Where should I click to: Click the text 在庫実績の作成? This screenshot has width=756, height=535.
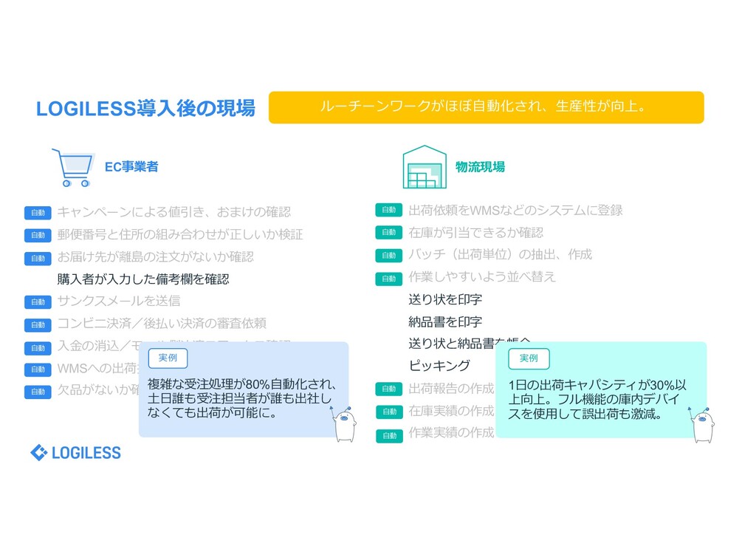point(451,411)
